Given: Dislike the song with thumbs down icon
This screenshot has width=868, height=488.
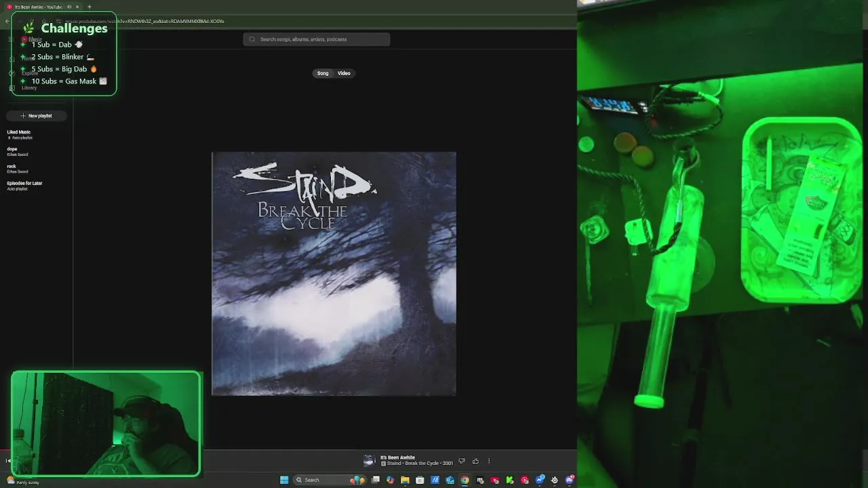Looking at the screenshot, I should click(462, 461).
